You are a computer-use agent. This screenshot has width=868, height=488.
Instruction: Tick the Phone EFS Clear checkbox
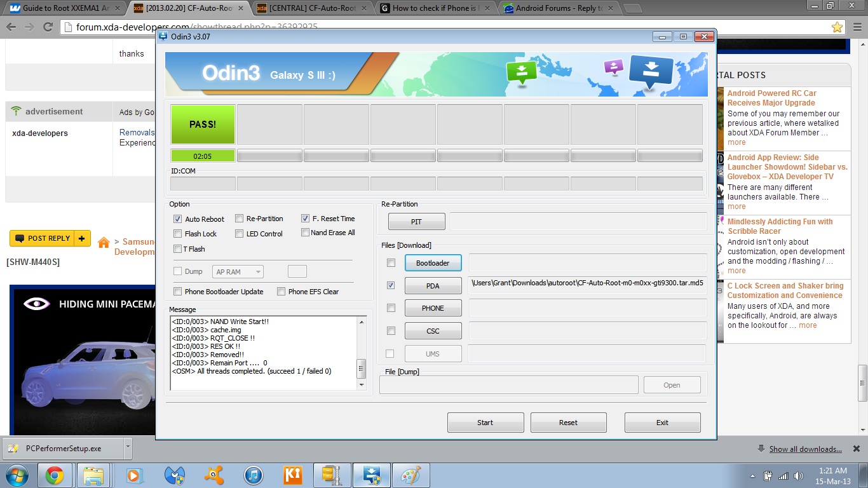tap(281, 292)
